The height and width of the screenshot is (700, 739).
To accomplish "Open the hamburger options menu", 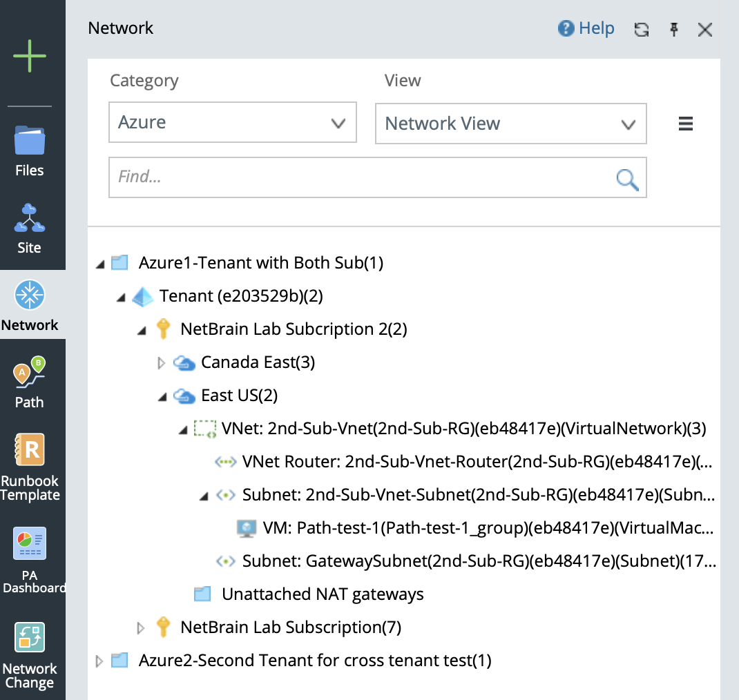I will tap(685, 124).
